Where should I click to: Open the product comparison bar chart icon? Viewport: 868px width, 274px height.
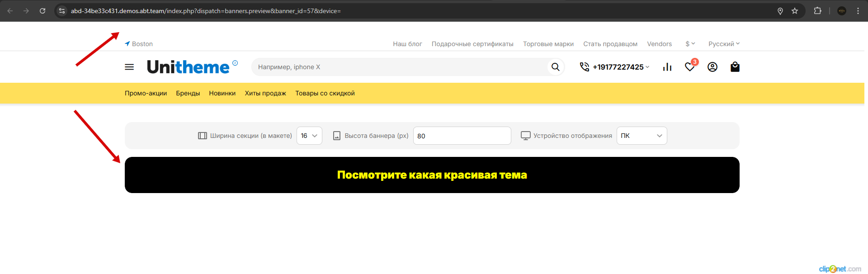(667, 67)
